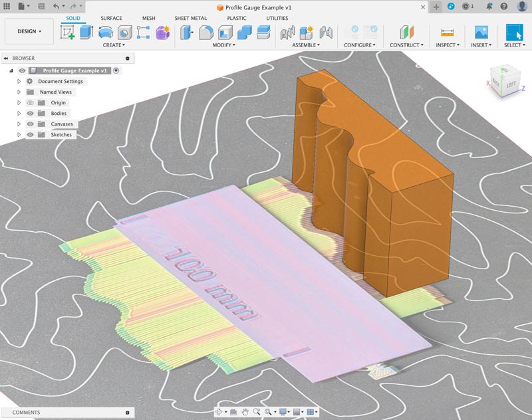Select the Revolve tool
532x420 pixels.
click(104, 32)
